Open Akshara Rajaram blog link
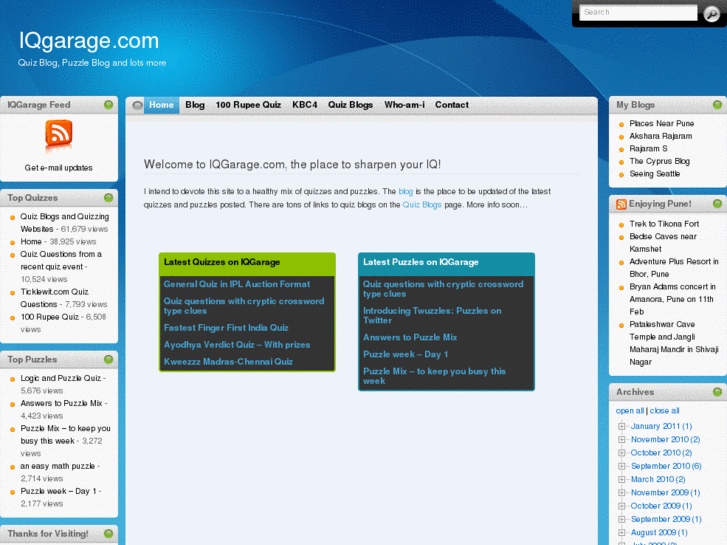 661,136
